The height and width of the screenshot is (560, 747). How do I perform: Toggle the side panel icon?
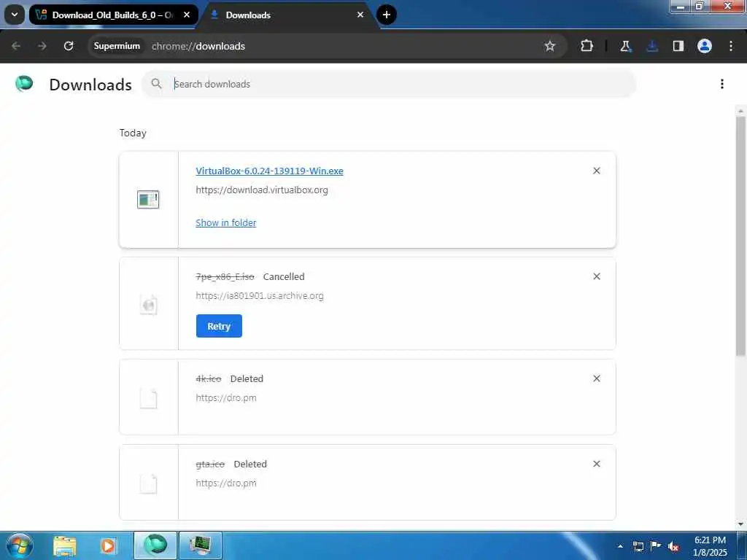678,46
